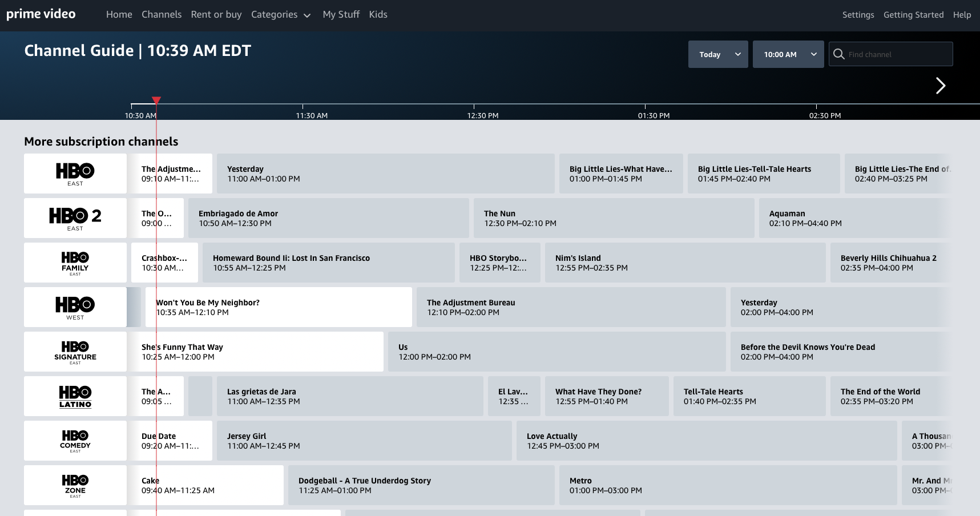Choose the HBO West channel logo
The image size is (980, 516).
click(x=75, y=307)
